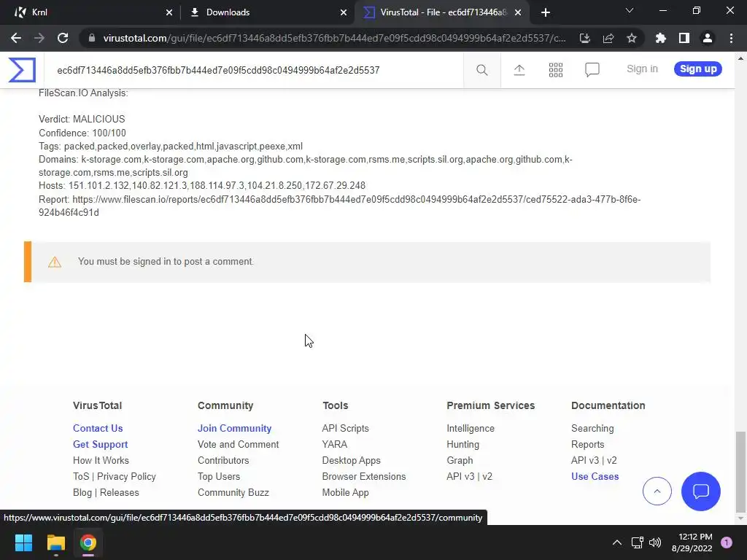Go back with browser back arrow

[16, 38]
